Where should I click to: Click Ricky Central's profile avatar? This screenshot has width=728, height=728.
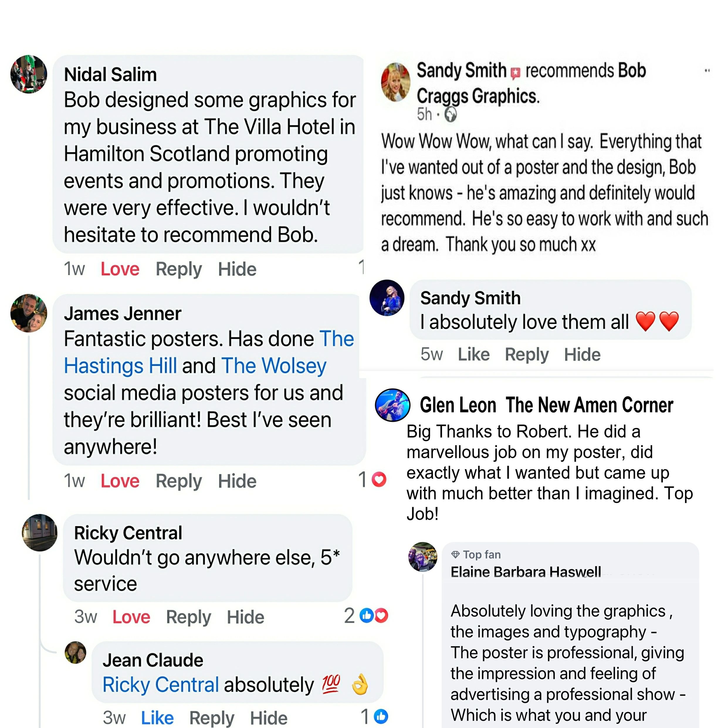pos(40,532)
